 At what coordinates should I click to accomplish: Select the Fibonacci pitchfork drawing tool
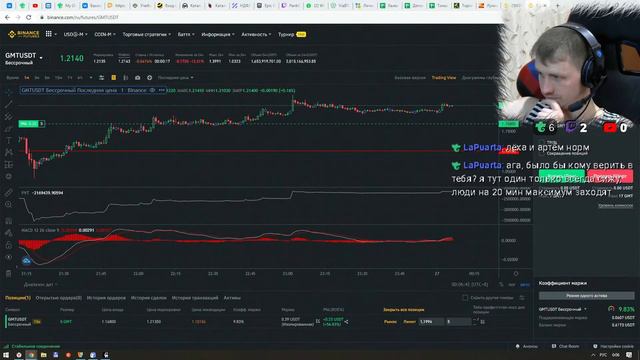pyautogui.click(x=9, y=117)
